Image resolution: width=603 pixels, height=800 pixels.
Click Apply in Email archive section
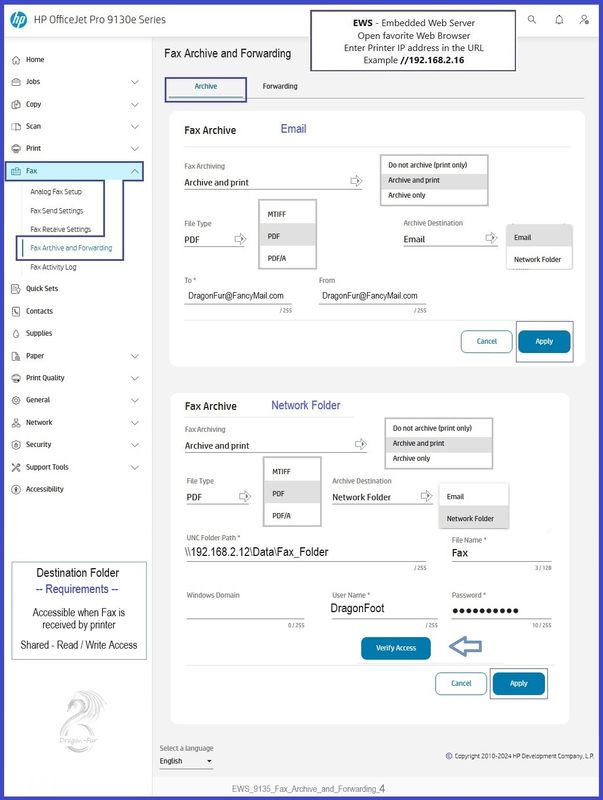(x=544, y=341)
